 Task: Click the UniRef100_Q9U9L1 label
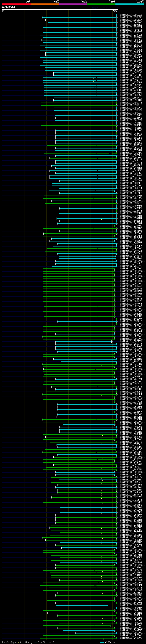[x=131, y=454]
